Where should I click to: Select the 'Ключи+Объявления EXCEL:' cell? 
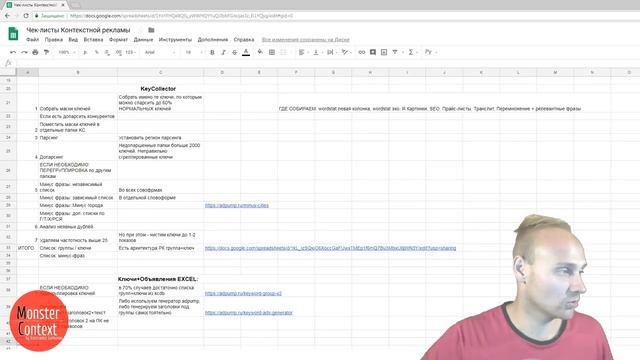[x=160, y=279]
